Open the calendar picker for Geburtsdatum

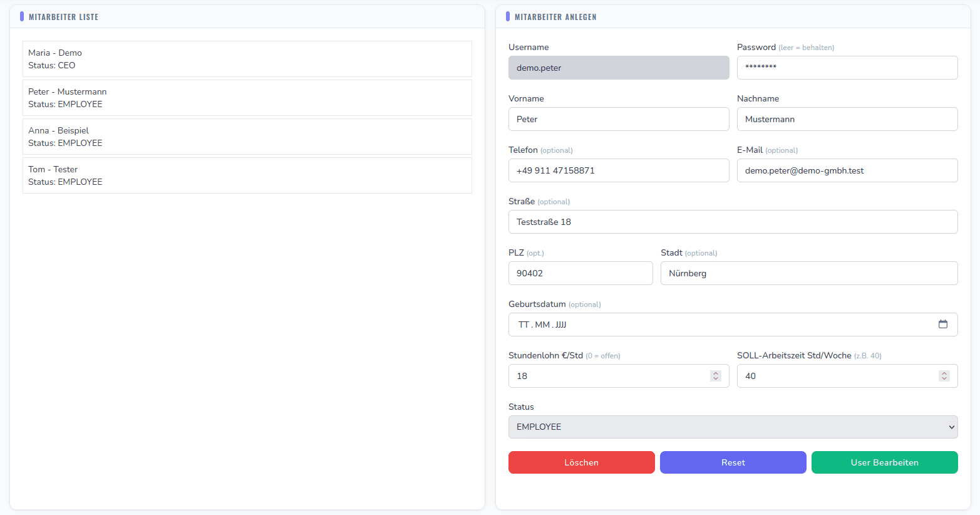pyautogui.click(x=944, y=324)
